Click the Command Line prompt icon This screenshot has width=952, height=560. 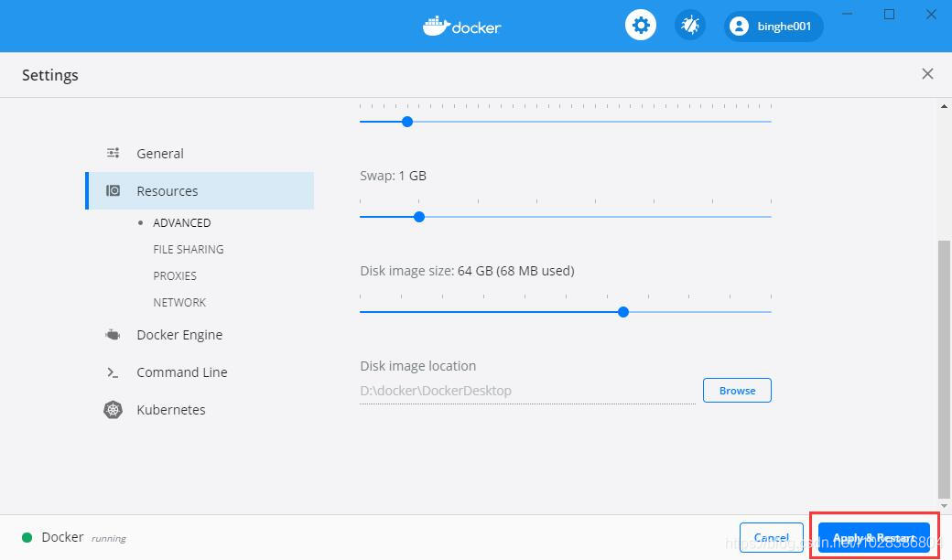click(x=113, y=372)
